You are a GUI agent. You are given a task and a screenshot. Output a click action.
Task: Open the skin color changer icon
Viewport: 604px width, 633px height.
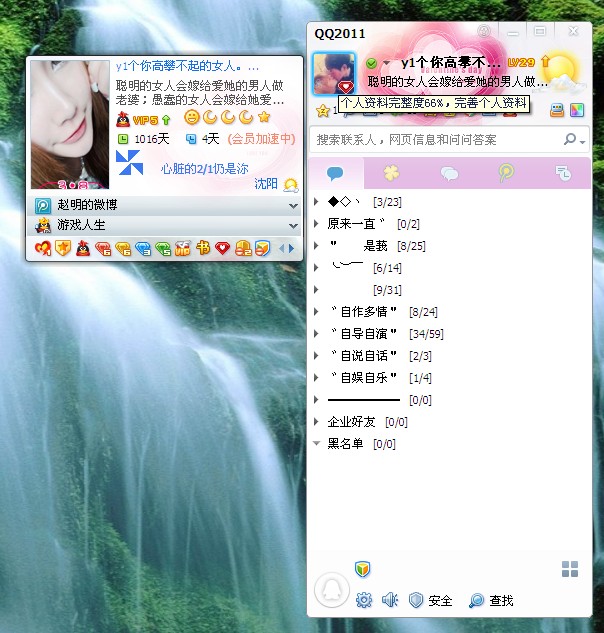pyautogui.click(x=577, y=110)
